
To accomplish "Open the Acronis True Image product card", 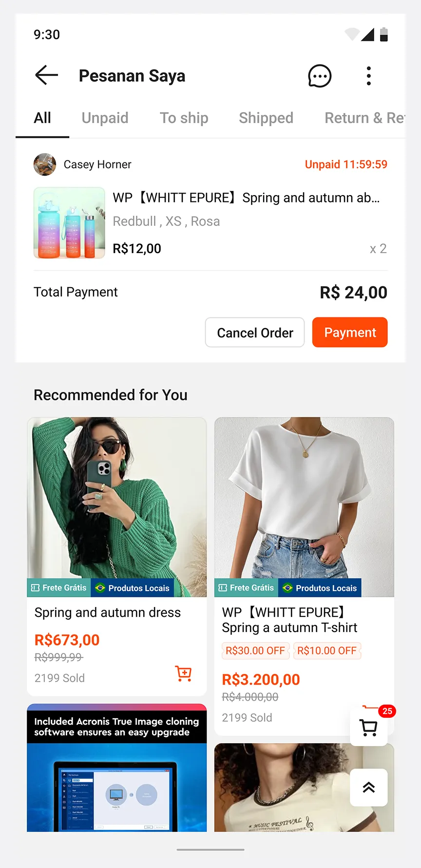I will 117,768.
